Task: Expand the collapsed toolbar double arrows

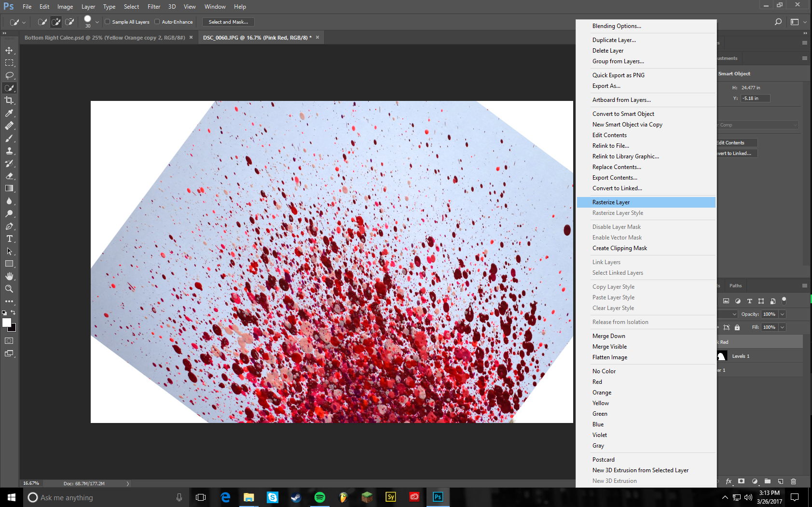Action: tap(4, 33)
